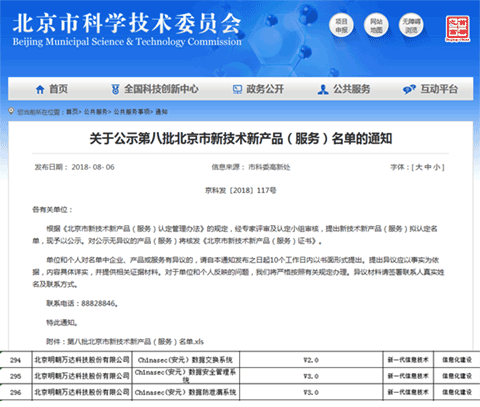Click the location pin icon in the breadcrumb

click(11, 111)
